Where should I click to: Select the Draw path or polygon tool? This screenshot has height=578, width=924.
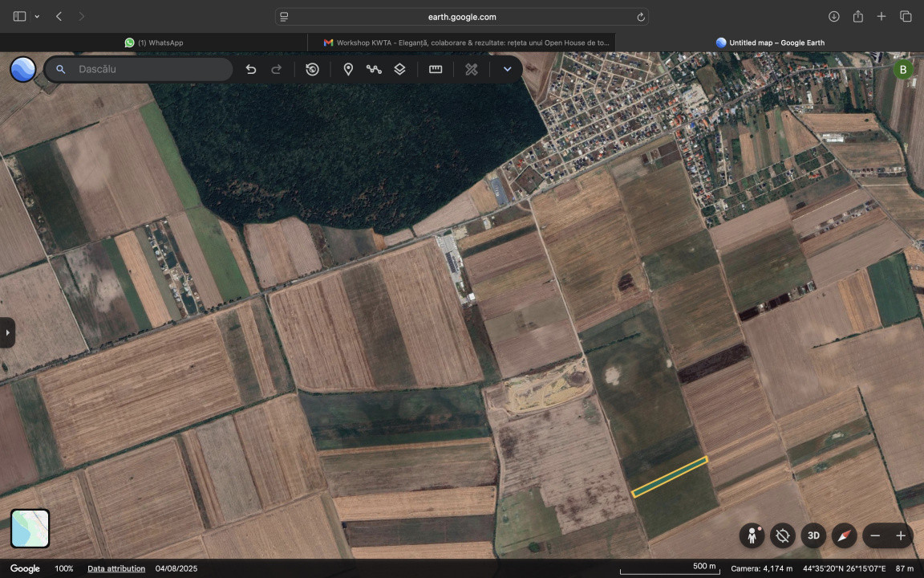coord(374,69)
